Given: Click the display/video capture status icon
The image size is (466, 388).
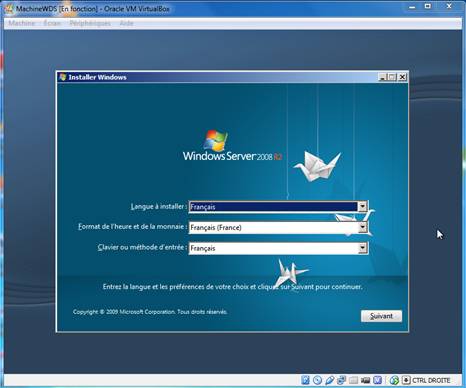Looking at the screenshot, I should pos(366,380).
